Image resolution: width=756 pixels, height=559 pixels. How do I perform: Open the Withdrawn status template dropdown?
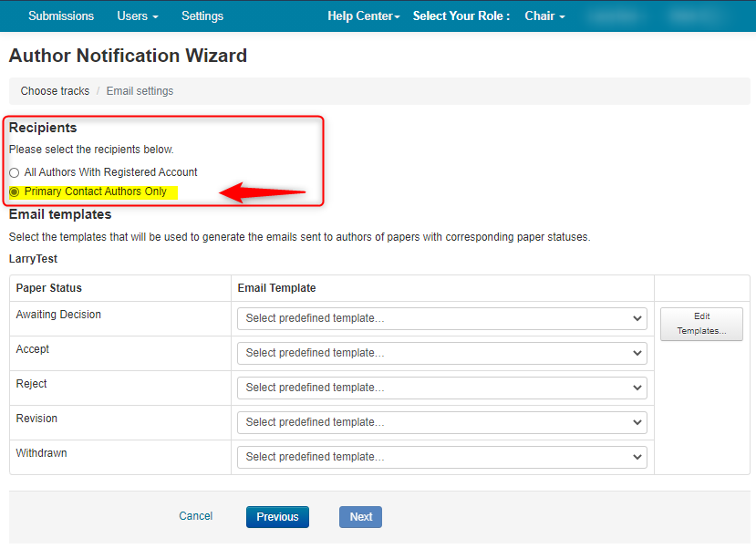(442, 457)
